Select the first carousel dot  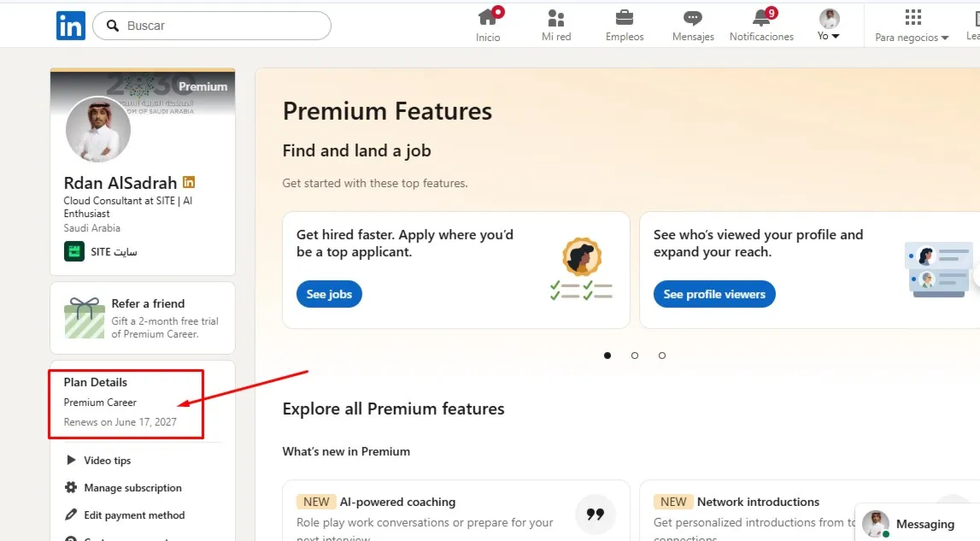pyautogui.click(x=607, y=356)
